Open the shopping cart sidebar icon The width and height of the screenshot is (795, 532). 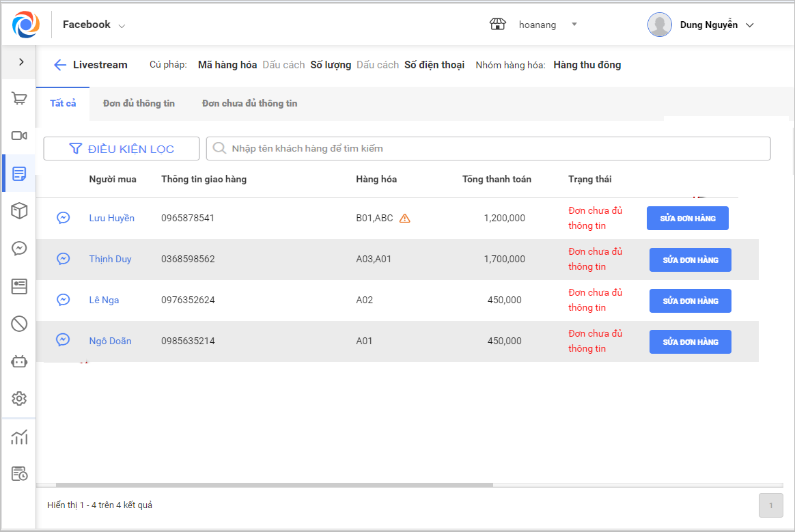[x=19, y=99]
